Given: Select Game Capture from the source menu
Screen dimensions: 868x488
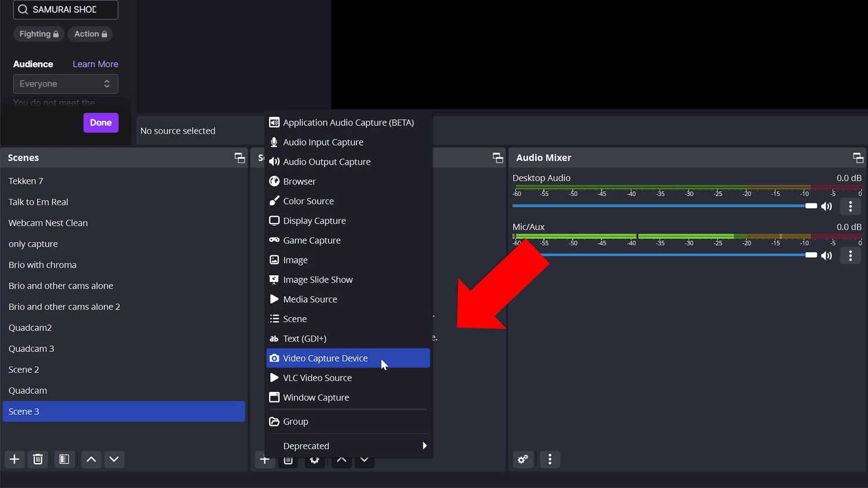Looking at the screenshot, I should 311,240.
